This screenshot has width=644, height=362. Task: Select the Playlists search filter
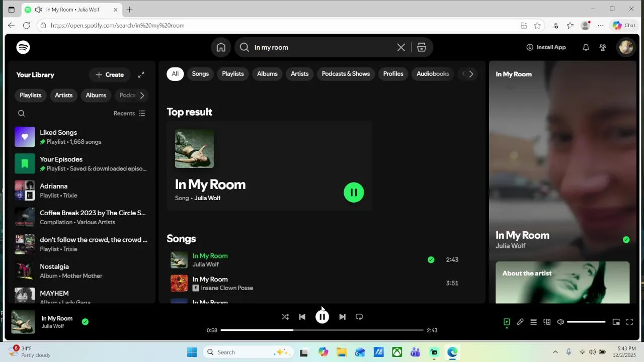[x=233, y=74]
